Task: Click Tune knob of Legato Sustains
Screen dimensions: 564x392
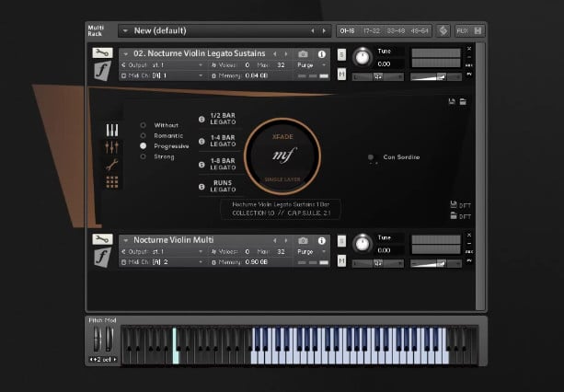Action: click(x=363, y=58)
